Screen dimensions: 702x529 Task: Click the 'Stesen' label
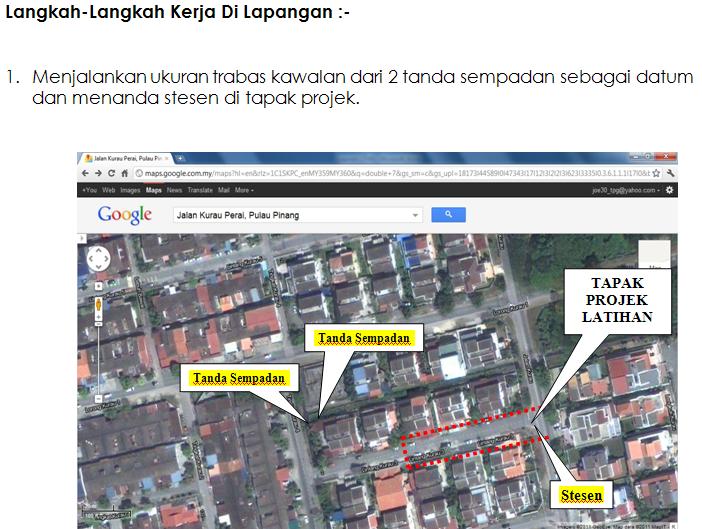click(582, 495)
